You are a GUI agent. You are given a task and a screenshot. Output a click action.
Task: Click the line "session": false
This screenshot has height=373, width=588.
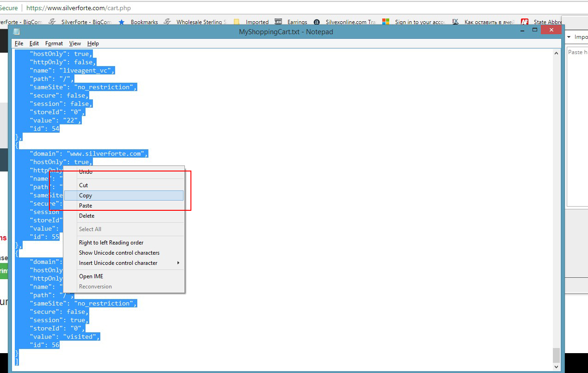pos(61,104)
